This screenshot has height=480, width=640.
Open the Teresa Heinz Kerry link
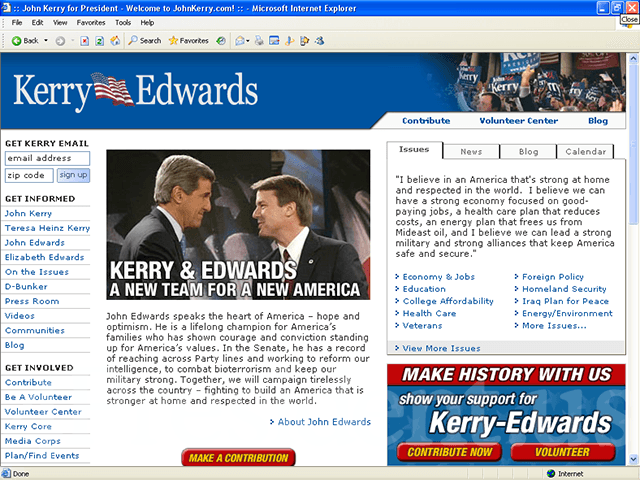47,228
